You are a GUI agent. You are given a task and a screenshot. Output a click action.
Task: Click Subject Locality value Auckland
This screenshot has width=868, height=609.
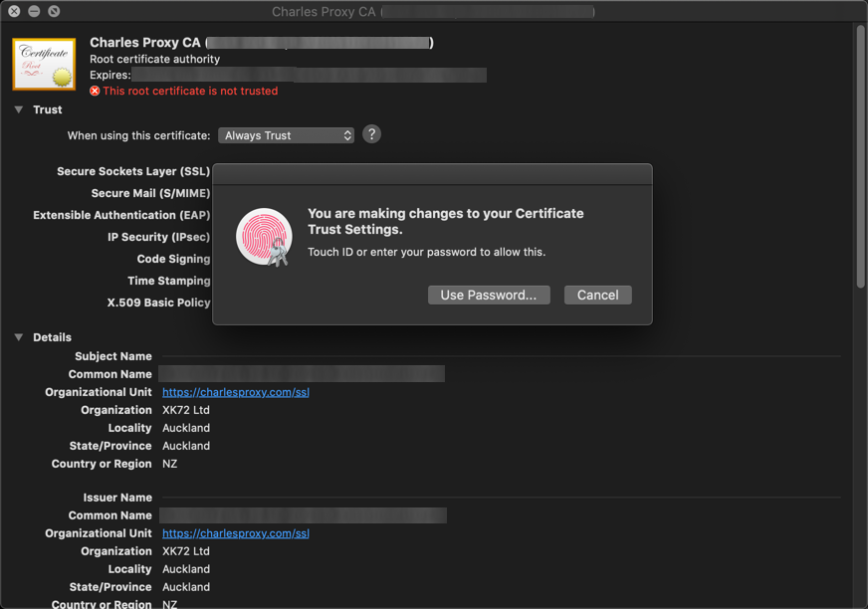pyautogui.click(x=186, y=428)
